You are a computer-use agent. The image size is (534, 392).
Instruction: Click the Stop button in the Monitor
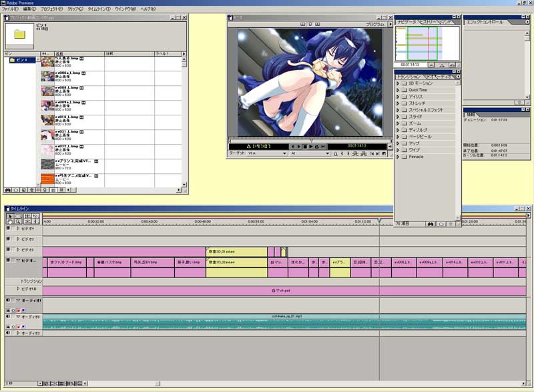305,147
